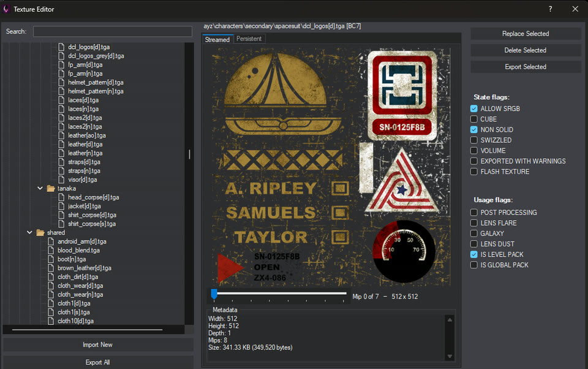Select leather[n].tga in the tree
The width and height of the screenshot is (588, 369).
pos(85,153)
